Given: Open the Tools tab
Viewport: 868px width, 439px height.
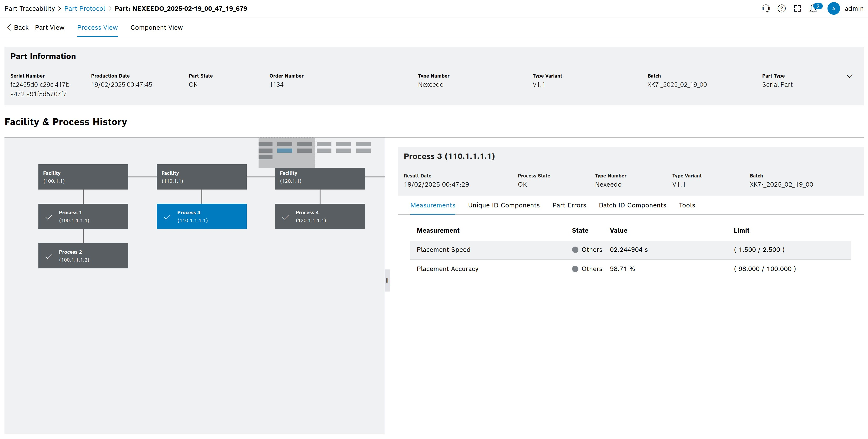Looking at the screenshot, I should [x=687, y=205].
